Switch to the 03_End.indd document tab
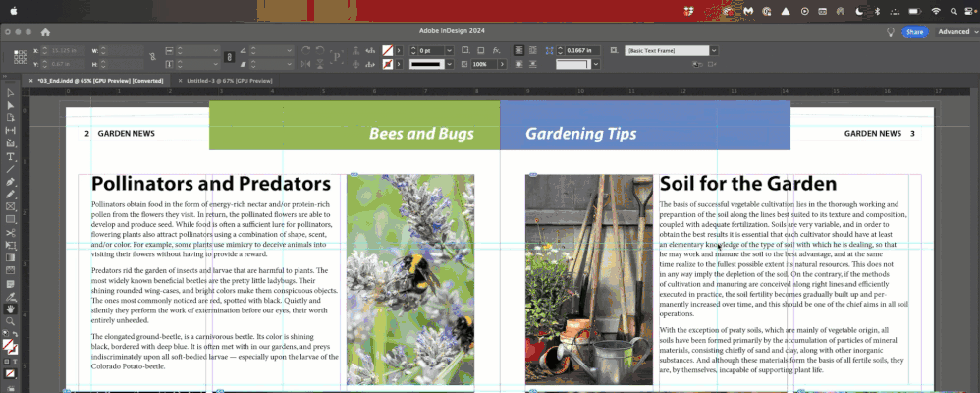This screenshot has height=393, width=980. coord(100,81)
